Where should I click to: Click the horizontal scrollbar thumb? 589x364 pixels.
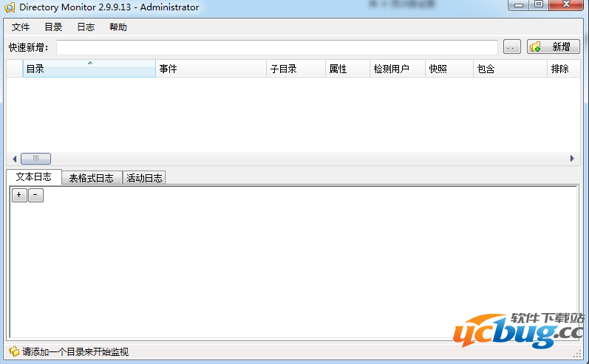pos(35,159)
